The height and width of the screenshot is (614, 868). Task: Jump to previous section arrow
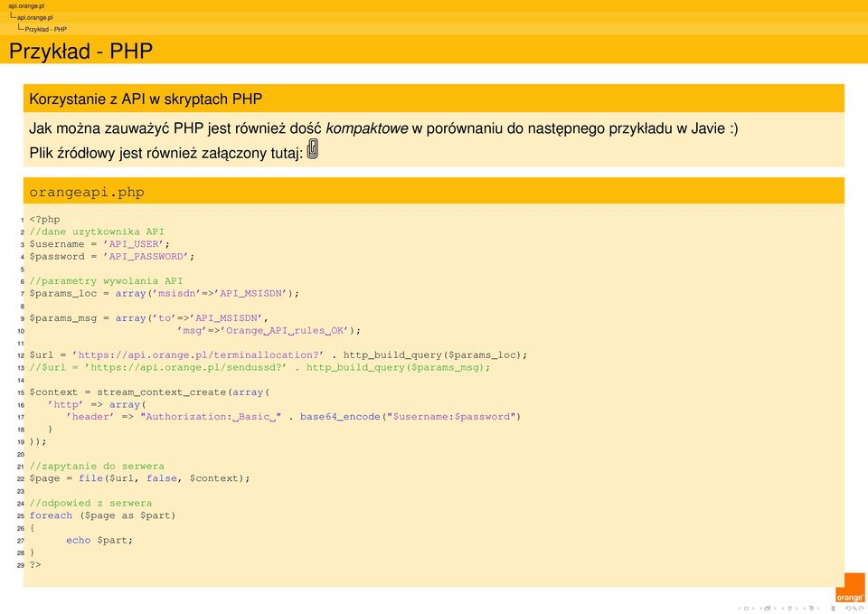click(x=805, y=609)
